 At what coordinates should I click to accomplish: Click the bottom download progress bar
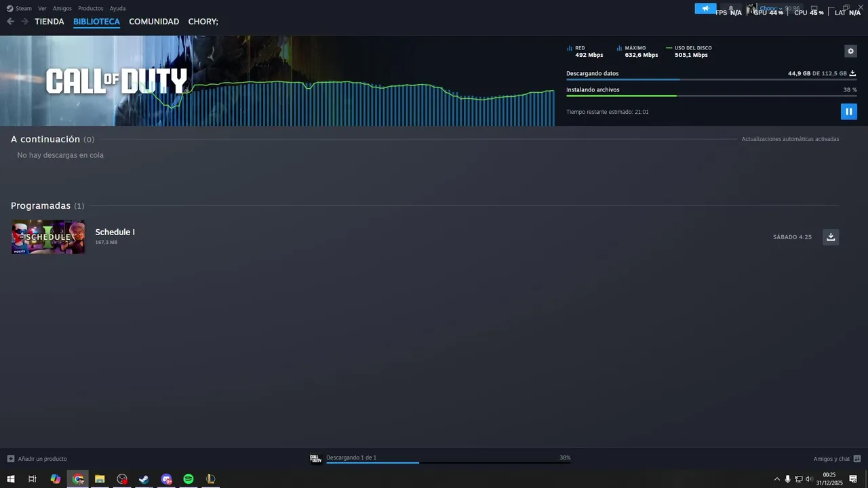click(x=448, y=463)
